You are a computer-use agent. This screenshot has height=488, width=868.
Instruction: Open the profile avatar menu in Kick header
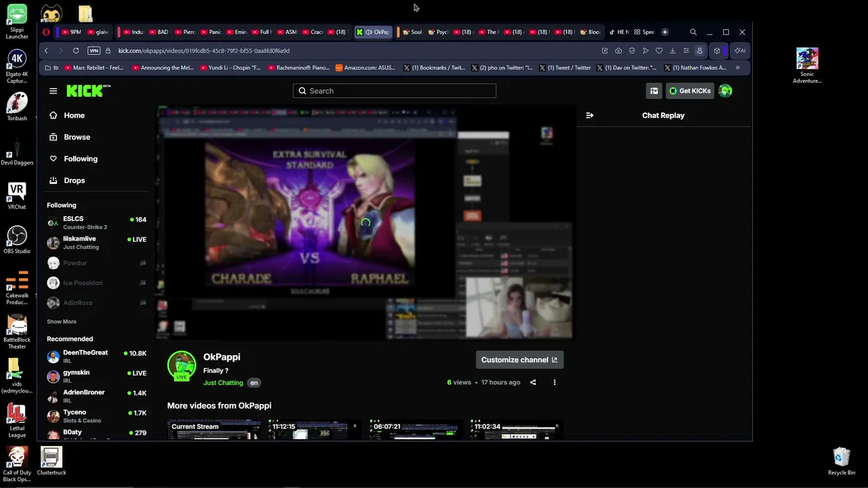(x=726, y=91)
